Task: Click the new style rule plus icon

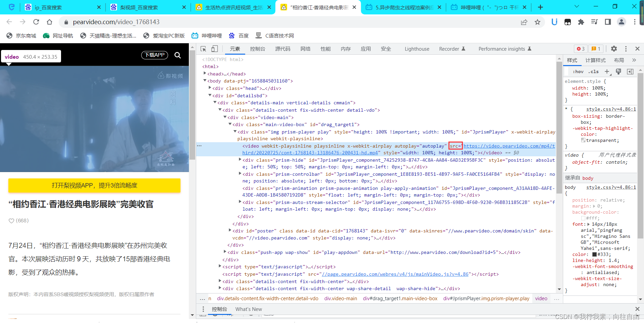Action: pyautogui.click(x=607, y=71)
